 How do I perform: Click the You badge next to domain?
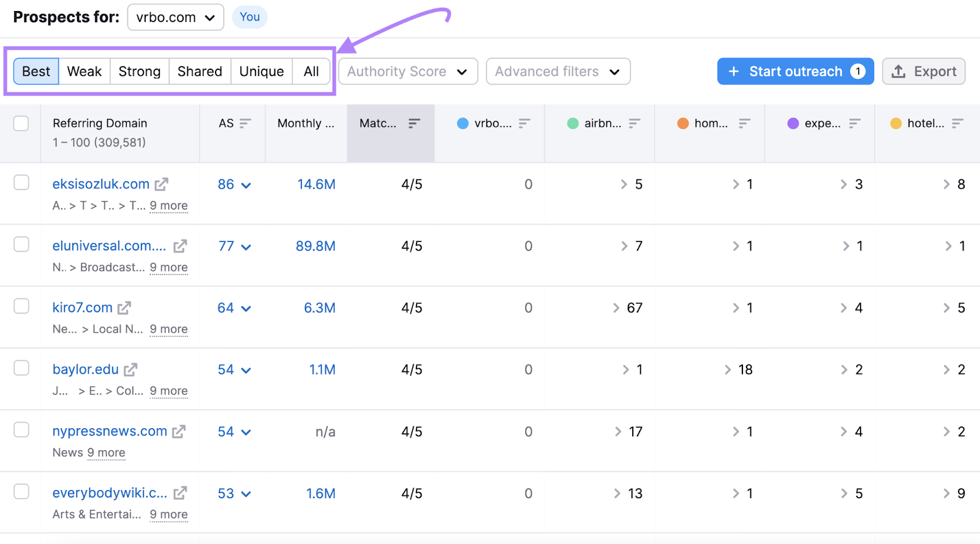pyautogui.click(x=249, y=17)
